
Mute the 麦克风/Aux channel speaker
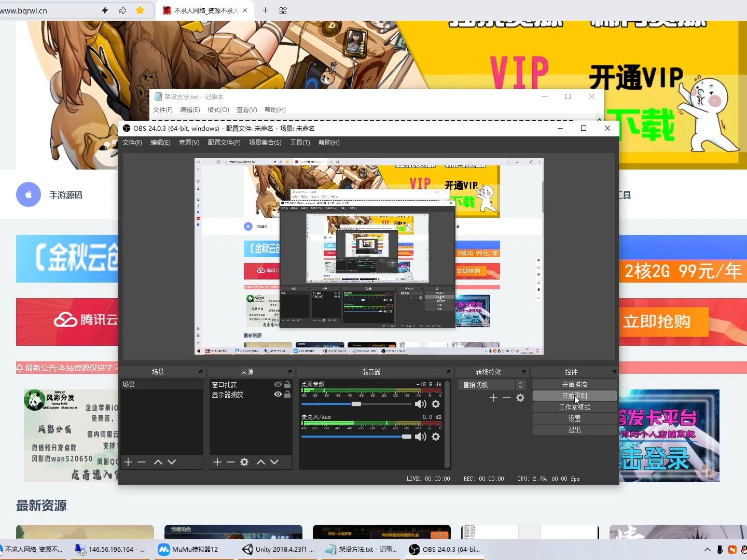[421, 437]
